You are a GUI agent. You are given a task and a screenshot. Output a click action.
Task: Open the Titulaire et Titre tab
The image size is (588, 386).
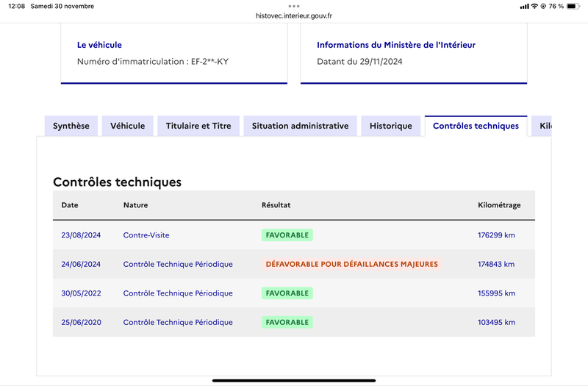click(198, 126)
